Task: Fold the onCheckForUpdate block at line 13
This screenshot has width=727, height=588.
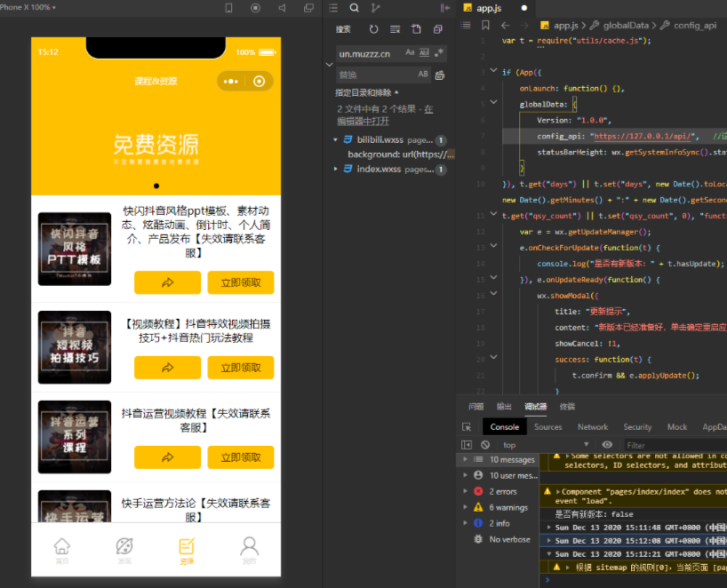Action: coord(493,246)
